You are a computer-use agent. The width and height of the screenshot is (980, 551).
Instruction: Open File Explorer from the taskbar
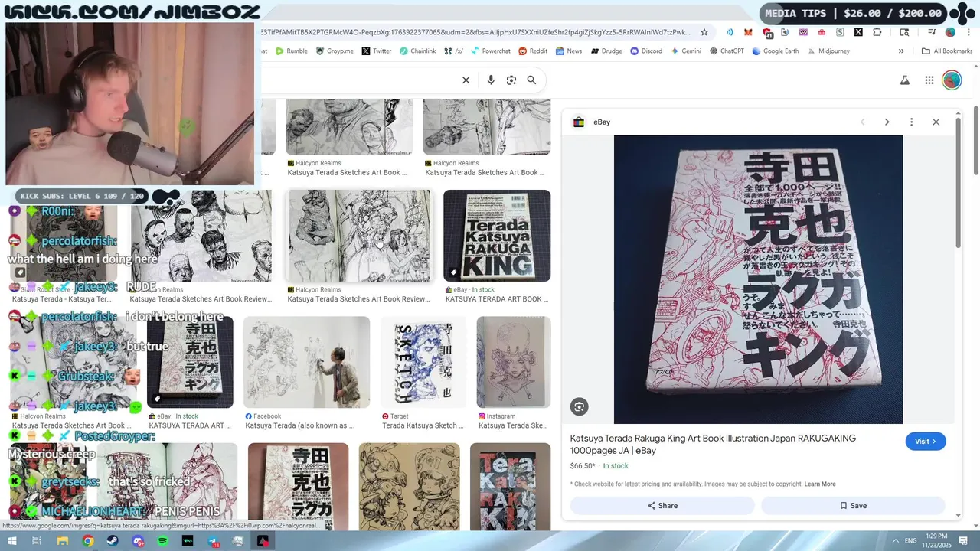click(62, 541)
